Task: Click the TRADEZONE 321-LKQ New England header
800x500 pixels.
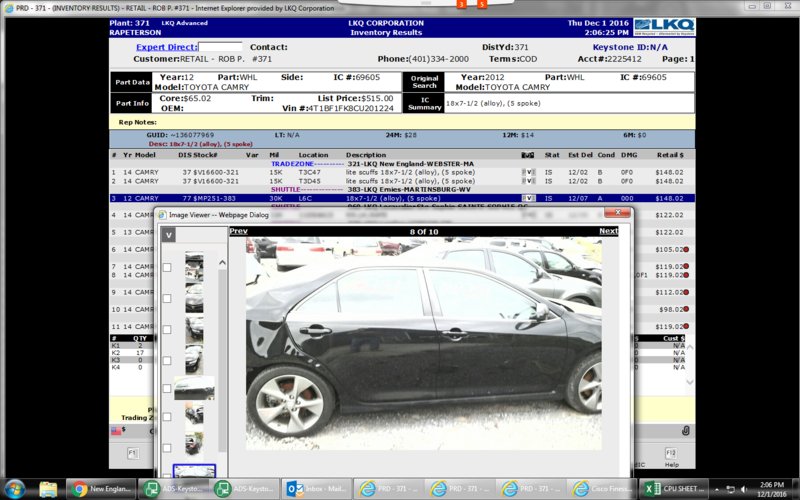Action: pyautogui.click(x=372, y=164)
